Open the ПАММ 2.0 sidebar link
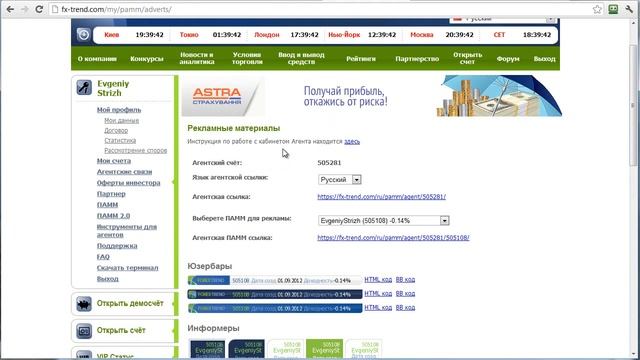This screenshot has height=360, width=640. point(113,216)
